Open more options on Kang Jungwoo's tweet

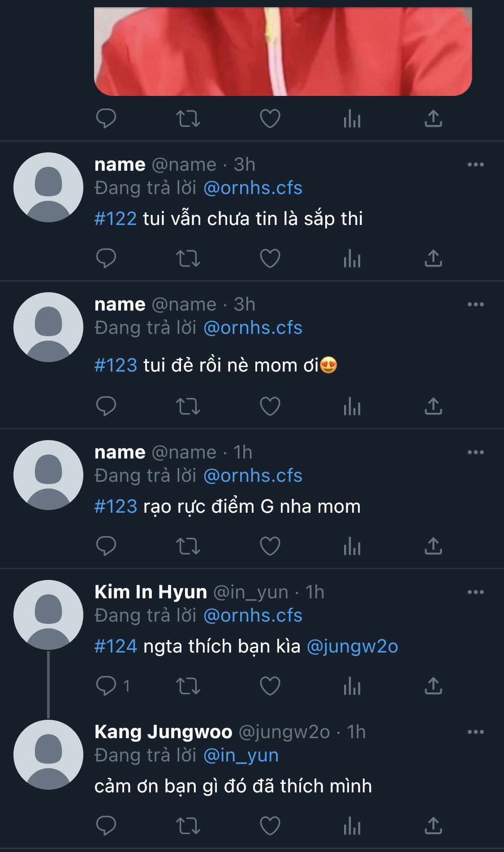[475, 732]
